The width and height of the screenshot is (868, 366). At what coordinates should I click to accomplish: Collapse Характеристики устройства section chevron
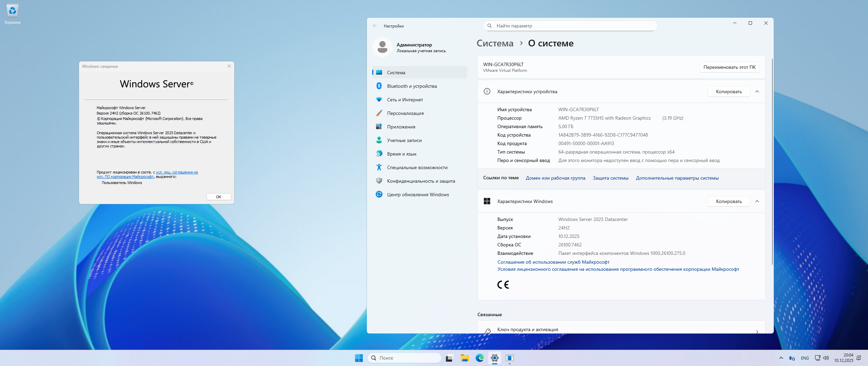point(757,91)
